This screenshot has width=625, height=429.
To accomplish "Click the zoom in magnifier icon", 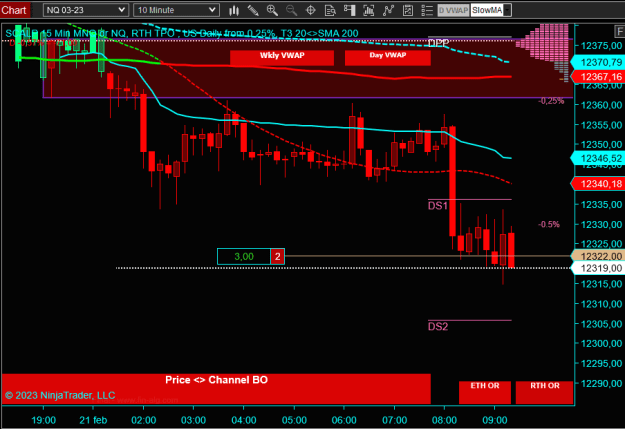I will pyautogui.click(x=272, y=10).
